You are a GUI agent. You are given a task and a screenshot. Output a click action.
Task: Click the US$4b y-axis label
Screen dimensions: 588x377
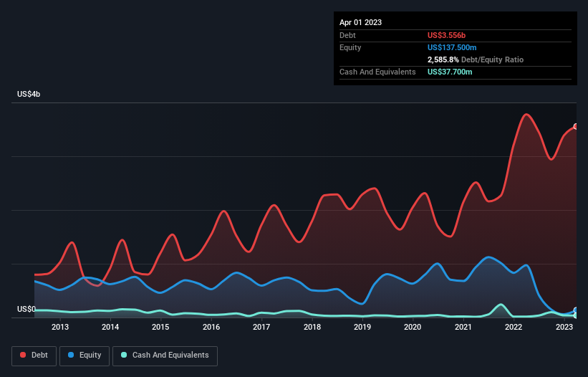(x=29, y=94)
